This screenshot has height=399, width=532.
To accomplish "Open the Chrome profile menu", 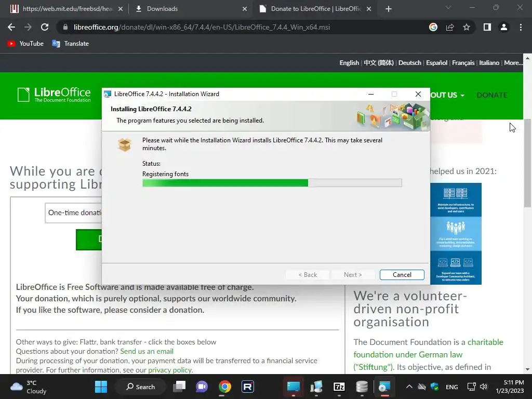I will click(504, 27).
